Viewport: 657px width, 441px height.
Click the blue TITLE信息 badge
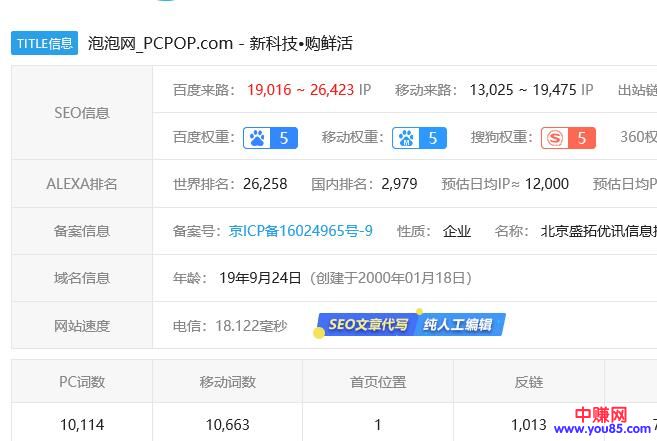point(44,43)
